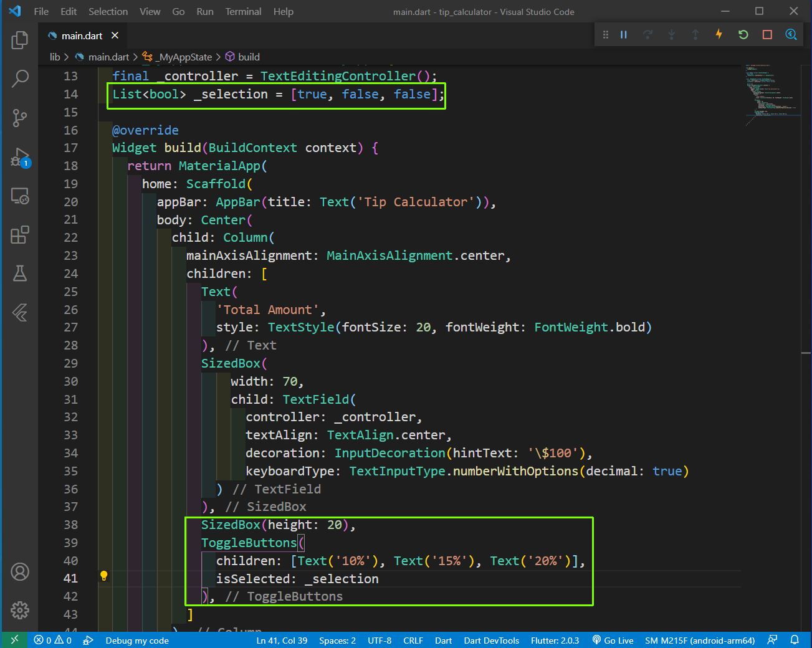Expand the 'build' breadcrumb
Viewport: 812px width, 648px height.
pos(242,57)
